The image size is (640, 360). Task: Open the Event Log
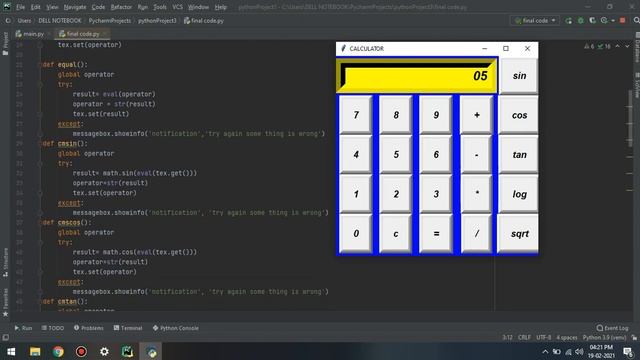[612, 328]
